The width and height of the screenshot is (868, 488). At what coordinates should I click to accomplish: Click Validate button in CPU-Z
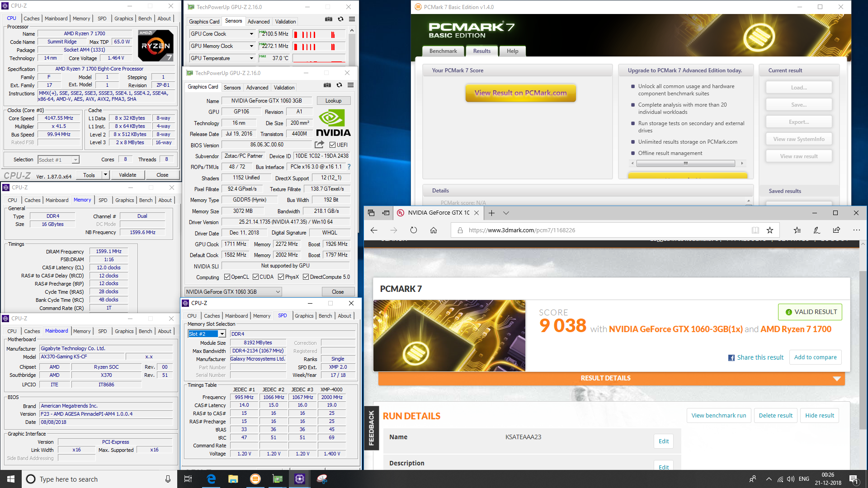(x=127, y=175)
